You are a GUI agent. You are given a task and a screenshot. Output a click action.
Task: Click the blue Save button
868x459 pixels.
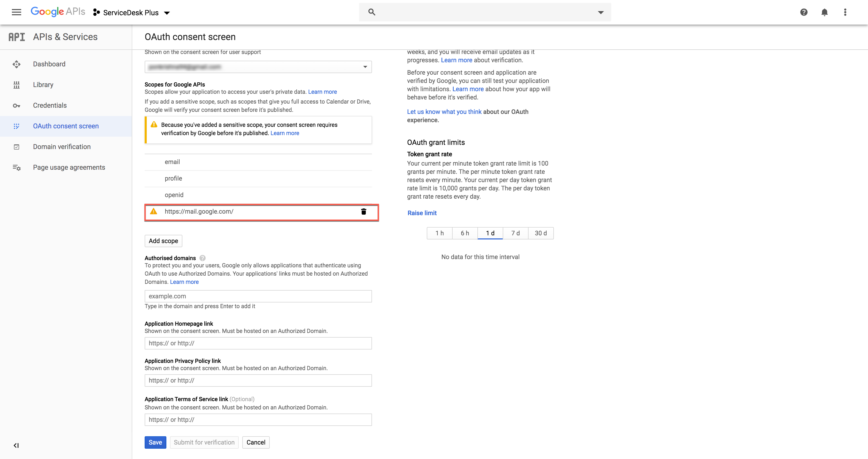155,442
